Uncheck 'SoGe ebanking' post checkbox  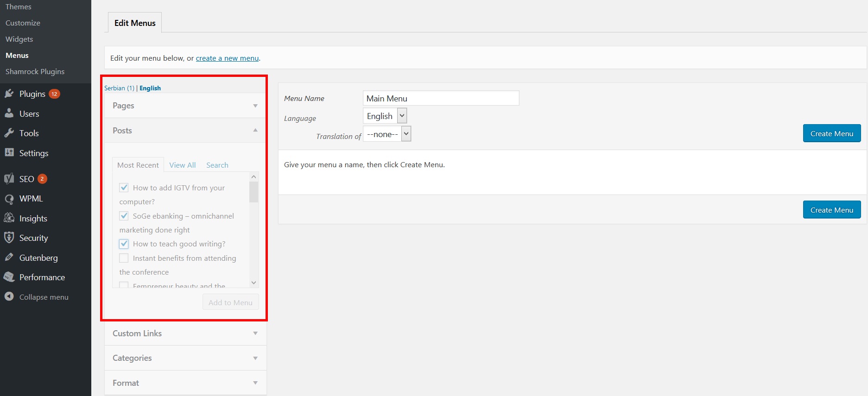124,216
